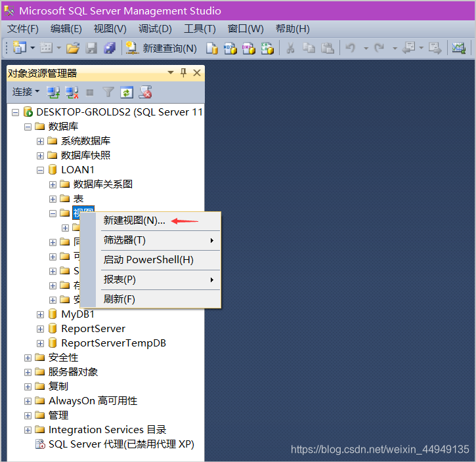
Task: Click the Activity Monitor toolbar icon
Action: pyautogui.click(x=458, y=48)
